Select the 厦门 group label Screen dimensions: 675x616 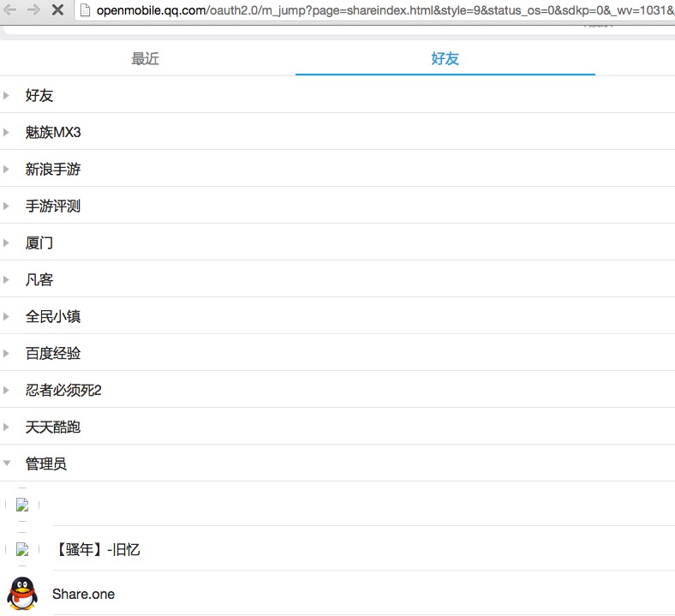[39, 242]
